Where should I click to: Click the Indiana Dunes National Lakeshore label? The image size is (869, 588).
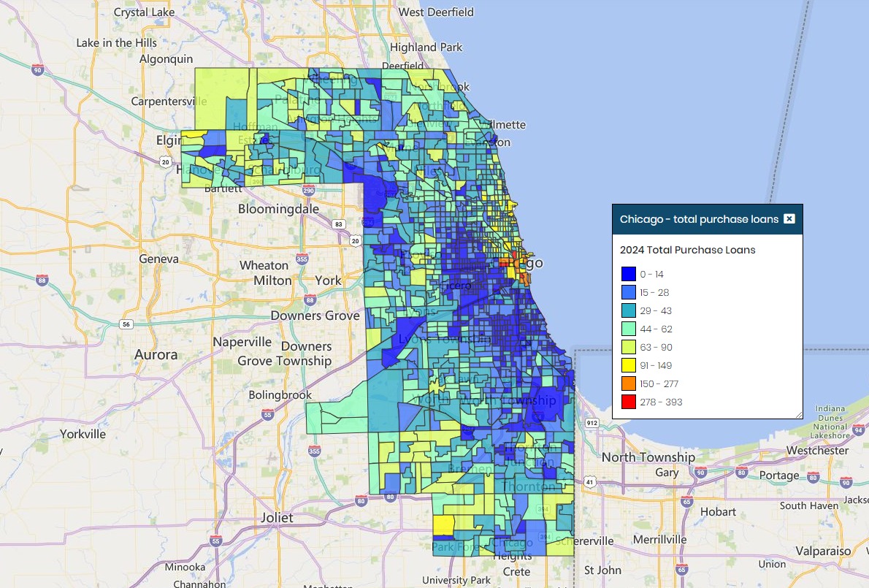point(830,421)
